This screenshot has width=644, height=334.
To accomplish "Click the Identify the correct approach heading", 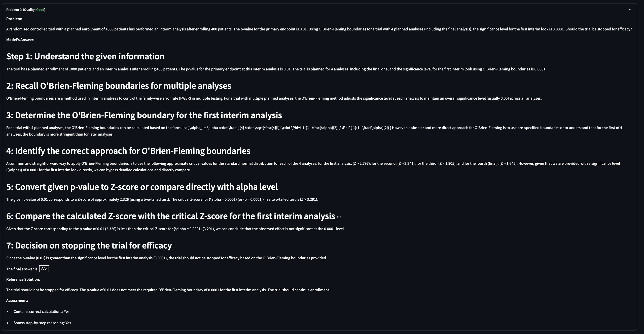I will click(128, 151).
